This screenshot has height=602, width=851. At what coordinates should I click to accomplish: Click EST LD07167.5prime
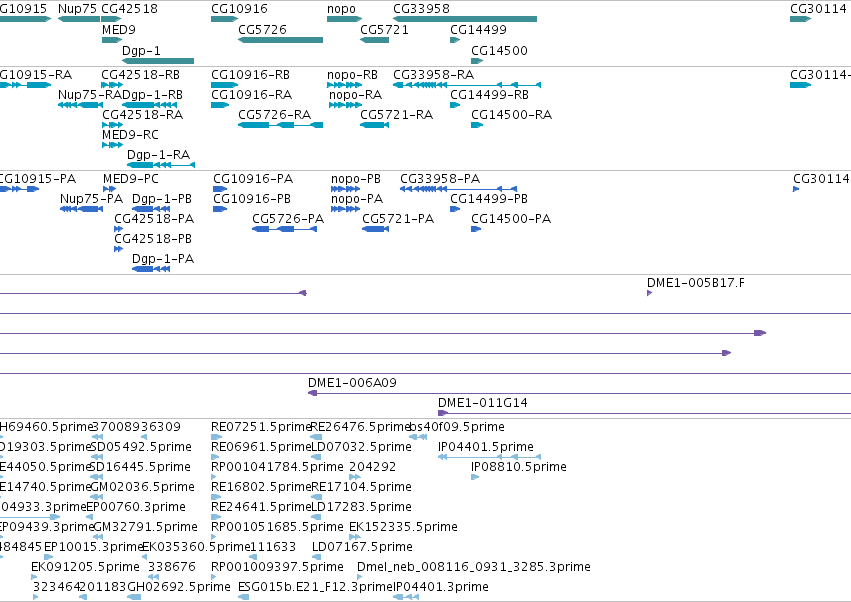pos(363,547)
